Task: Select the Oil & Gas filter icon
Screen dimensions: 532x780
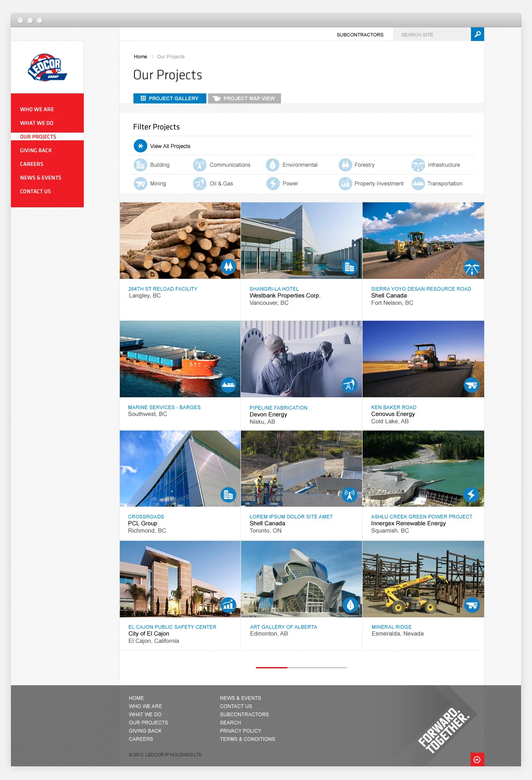Action: 199,184
